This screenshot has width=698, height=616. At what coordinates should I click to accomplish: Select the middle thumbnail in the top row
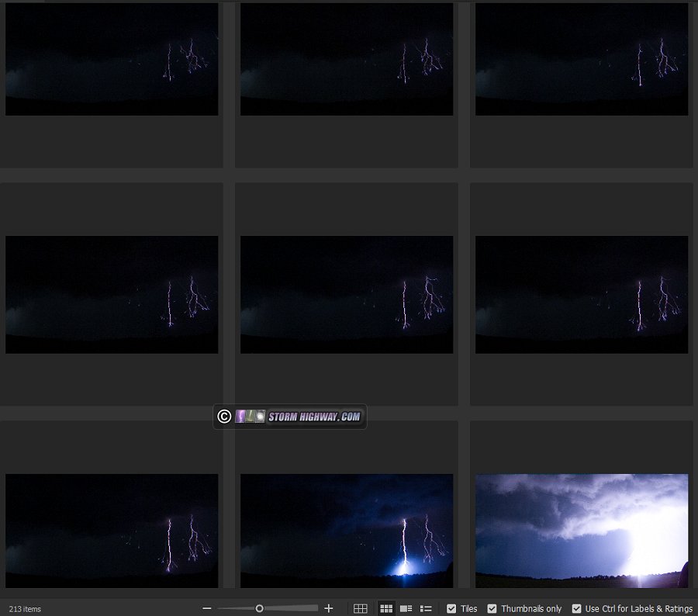coord(347,59)
